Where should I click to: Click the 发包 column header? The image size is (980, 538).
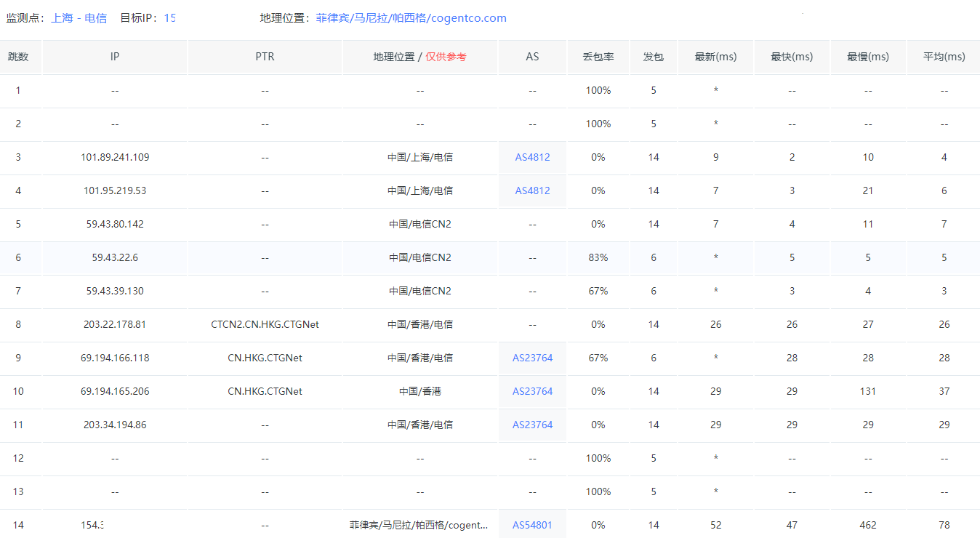click(x=654, y=57)
